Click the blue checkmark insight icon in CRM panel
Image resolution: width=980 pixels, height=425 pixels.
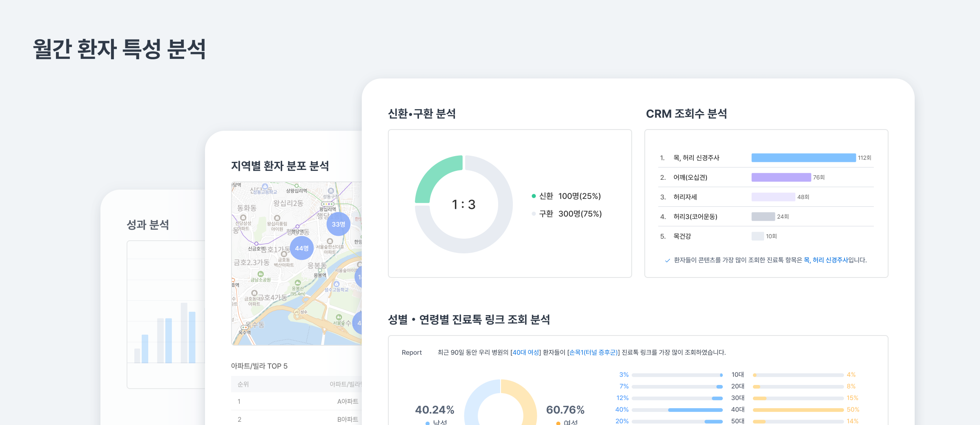pyautogui.click(x=668, y=260)
